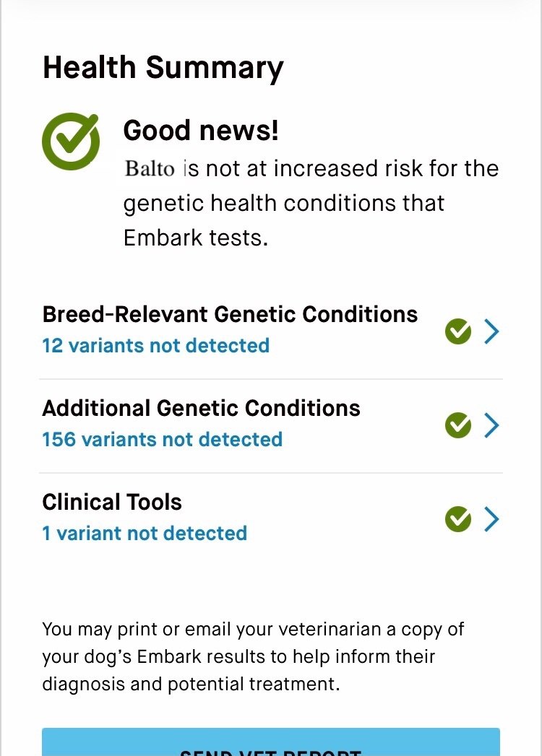This screenshot has height=756, width=542.
Task: Open 12 variants not detected link
Action: (156, 346)
